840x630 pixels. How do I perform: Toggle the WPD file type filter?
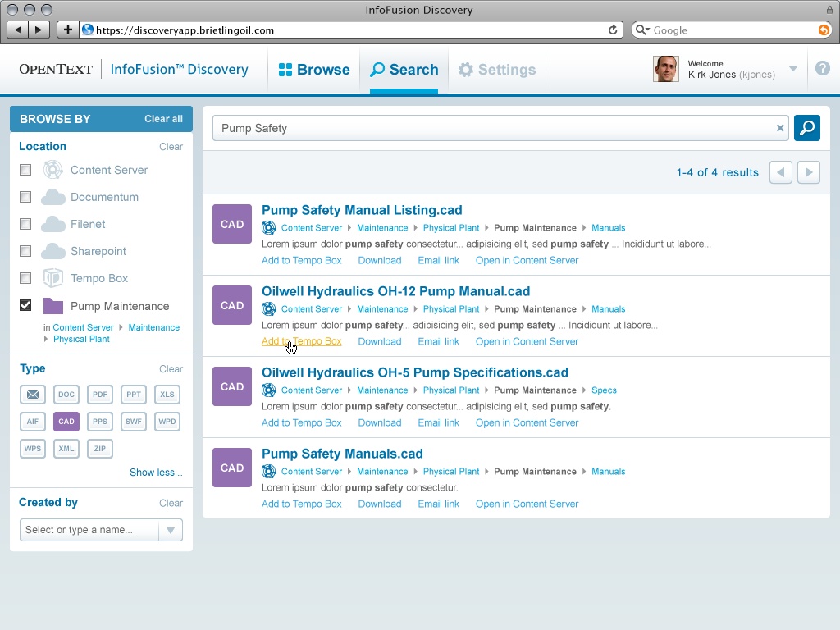coord(167,422)
